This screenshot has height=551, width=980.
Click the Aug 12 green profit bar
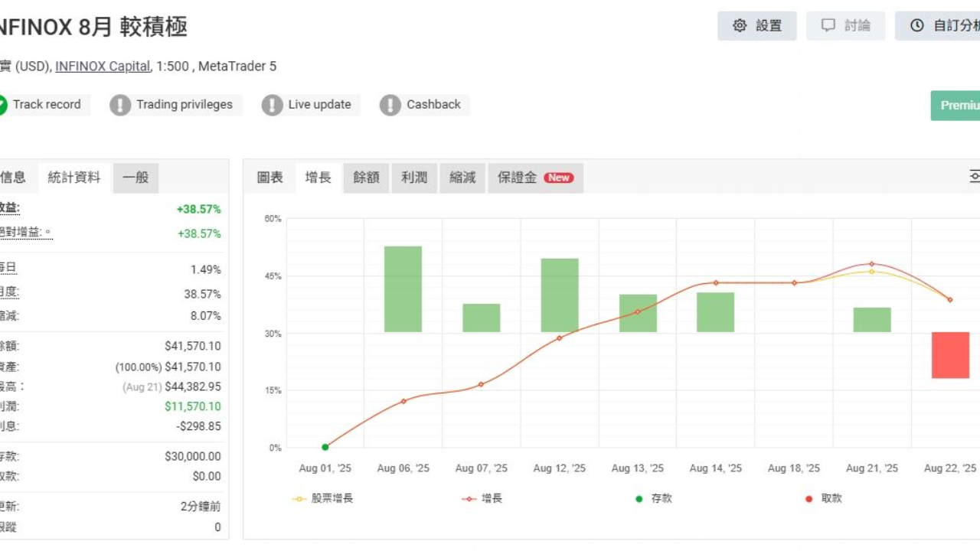[560, 295]
